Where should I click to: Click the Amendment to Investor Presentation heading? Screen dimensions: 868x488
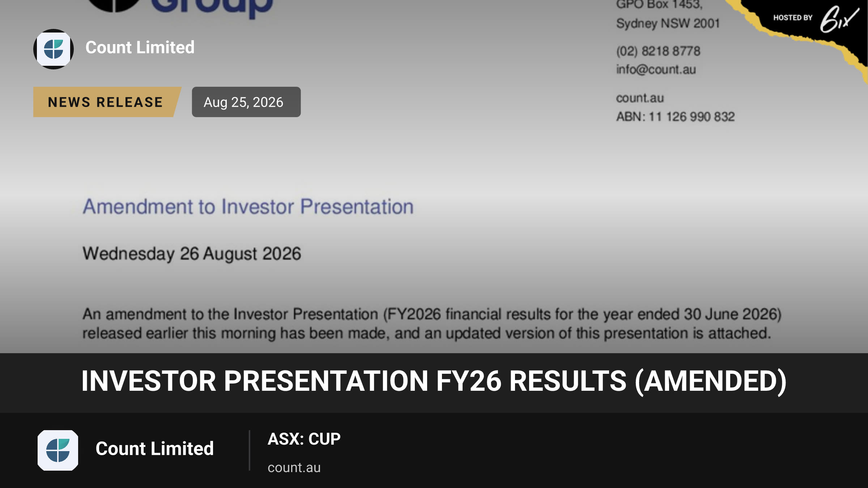point(248,207)
